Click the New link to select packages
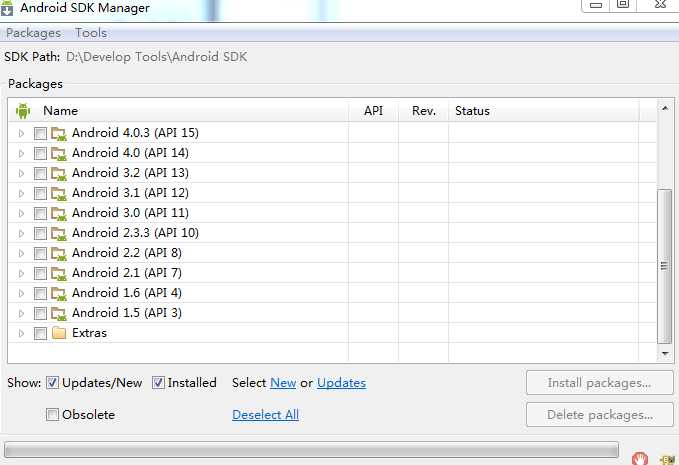The height and width of the screenshot is (465, 679). pyautogui.click(x=283, y=383)
